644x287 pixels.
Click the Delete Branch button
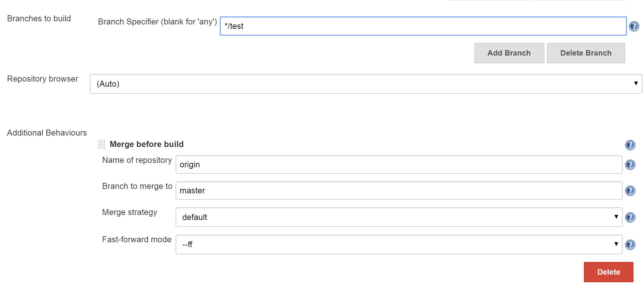point(586,53)
